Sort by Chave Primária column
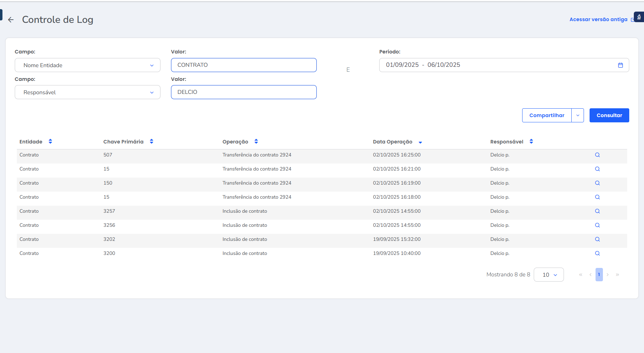 tap(151, 141)
